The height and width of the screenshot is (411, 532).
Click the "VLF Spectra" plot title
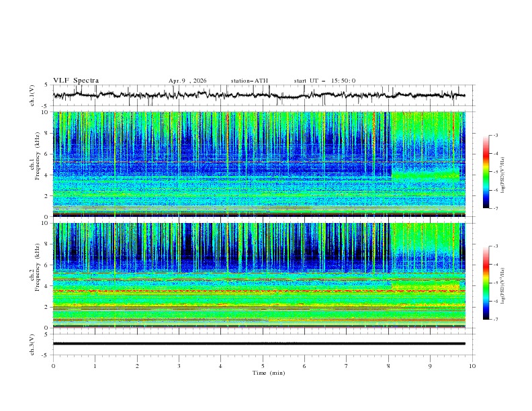point(76,81)
